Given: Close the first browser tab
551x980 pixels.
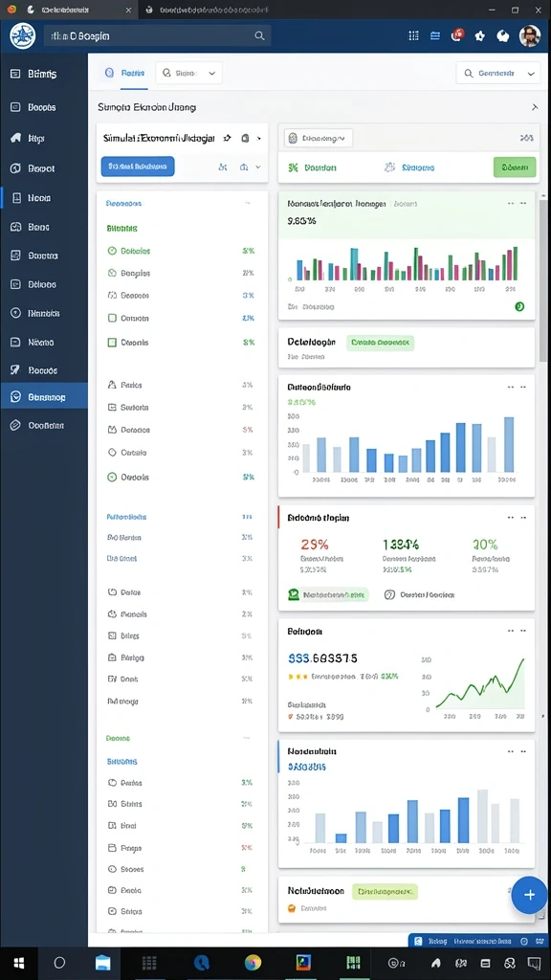Looking at the screenshot, I should point(128,10).
